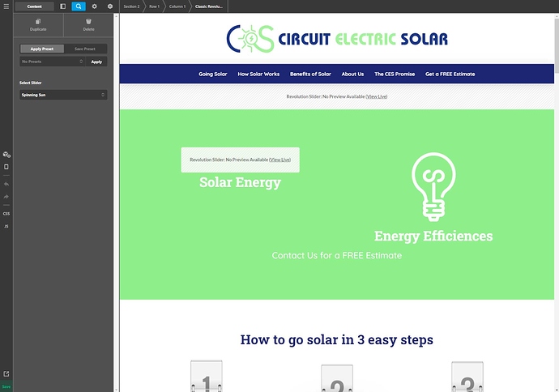Image resolution: width=559 pixels, height=392 pixels.
Task: Click the Apply preset button
Action: [x=96, y=62]
